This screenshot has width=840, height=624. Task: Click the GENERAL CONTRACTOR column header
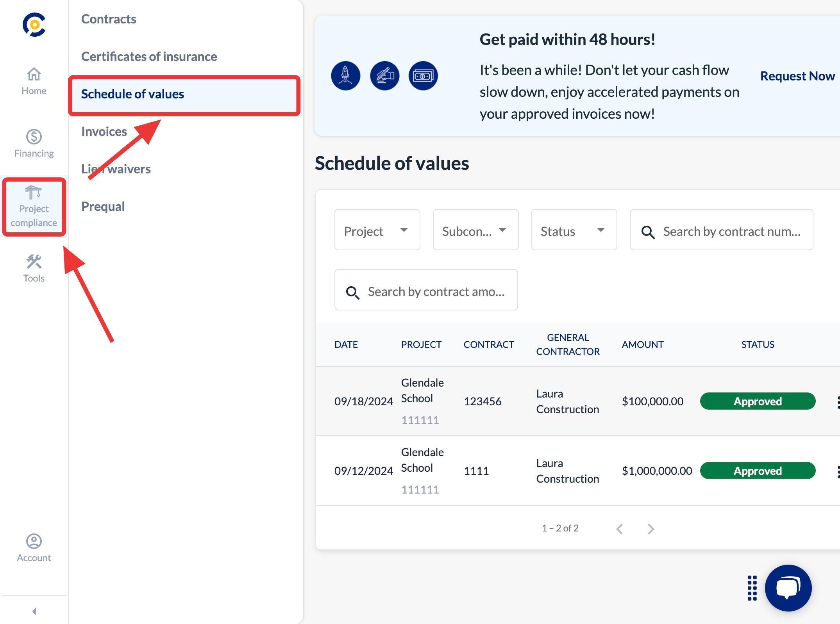pos(568,344)
